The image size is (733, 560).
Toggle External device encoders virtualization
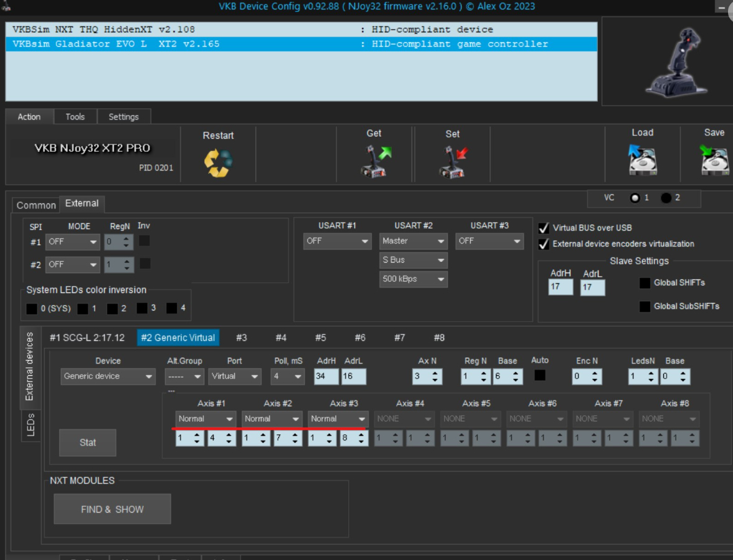pos(544,244)
